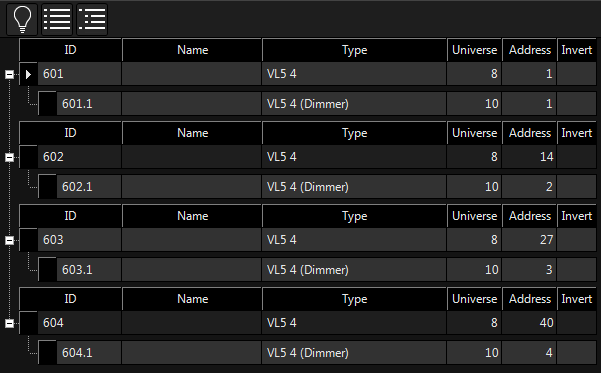Select the flat list view icon

pos(57,19)
